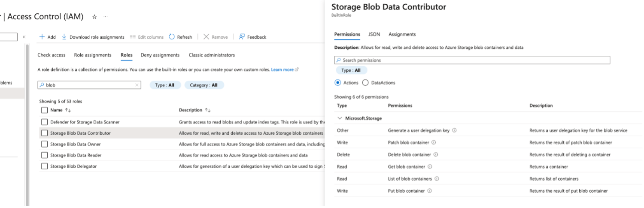Open the JSON tab
Screen dimensions: 644x208
[x=374, y=34]
